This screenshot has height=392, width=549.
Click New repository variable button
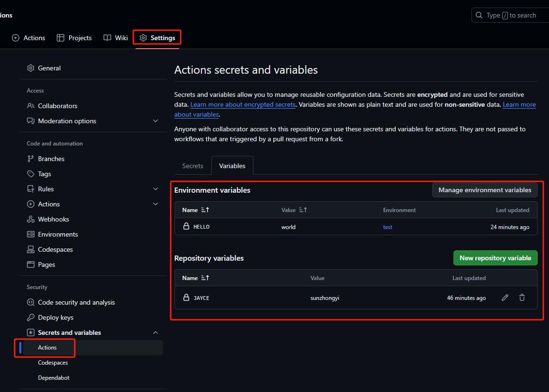[495, 258]
